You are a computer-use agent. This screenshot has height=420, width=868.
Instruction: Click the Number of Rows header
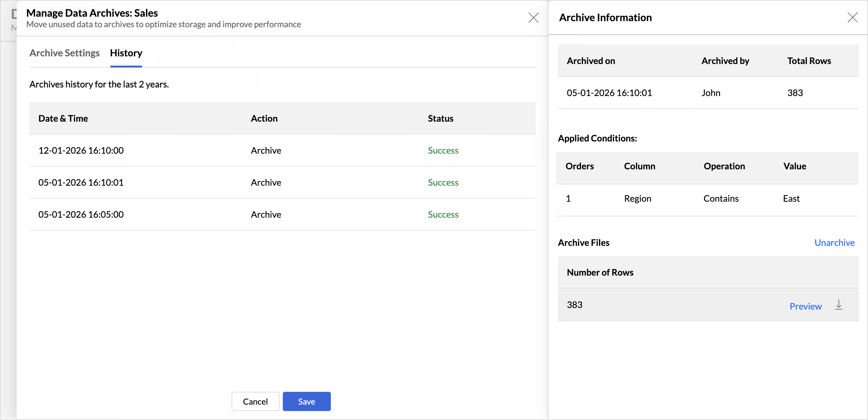pyautogui.click(x=600, y=272)
